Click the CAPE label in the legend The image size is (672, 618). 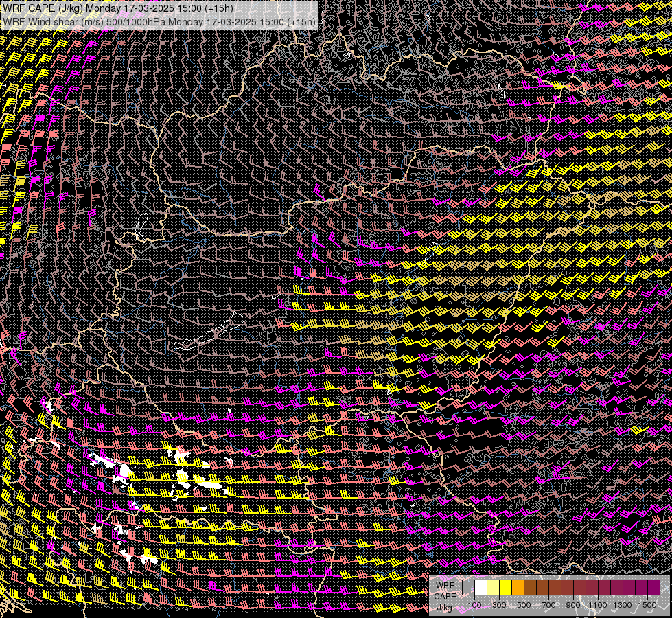coord(445,596)
